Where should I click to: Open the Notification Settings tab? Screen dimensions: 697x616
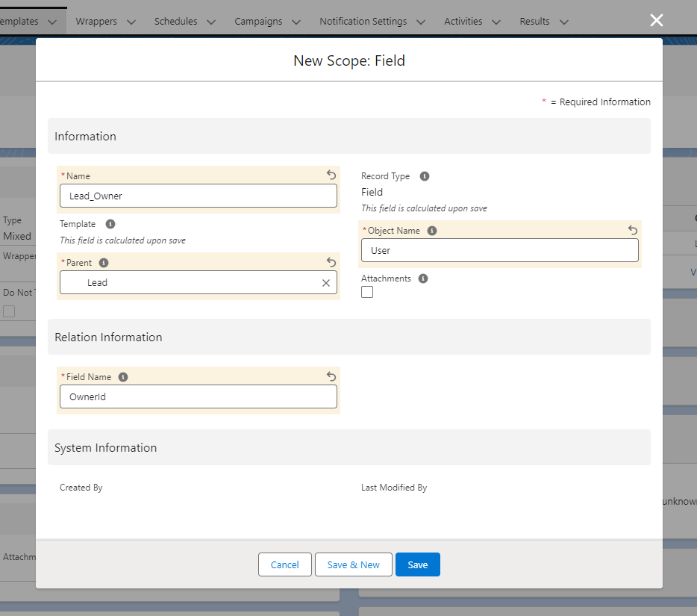tap(363, 22)
